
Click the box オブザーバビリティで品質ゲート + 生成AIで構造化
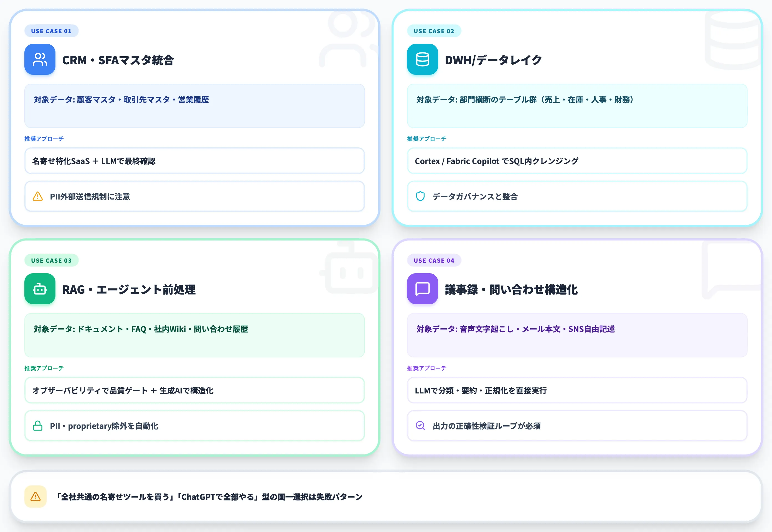pos(194,390)
